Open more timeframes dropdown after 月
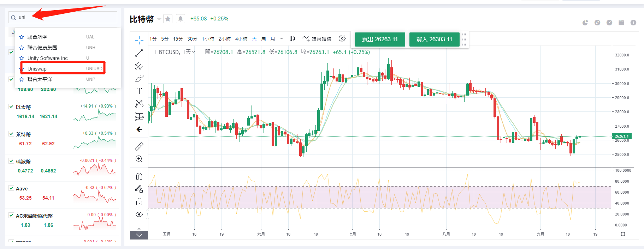The image size is (644, 249). coord(282,39)
